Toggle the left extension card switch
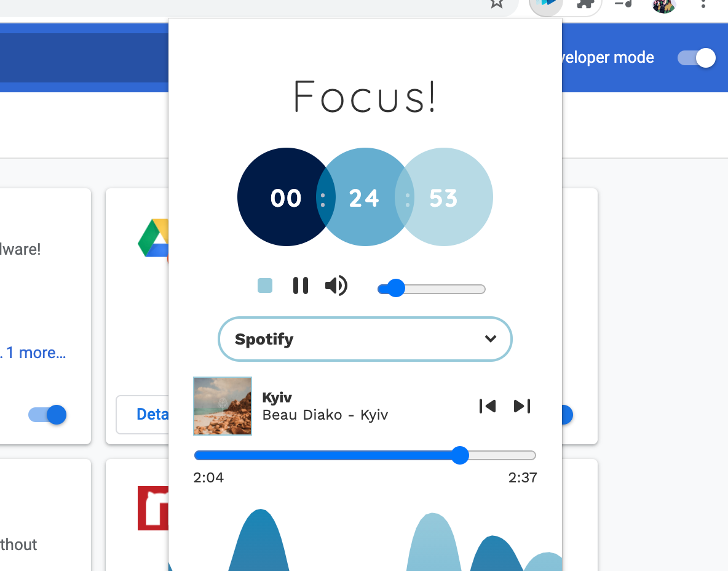This screenshot has width=728, height=571. pos(47,415)
